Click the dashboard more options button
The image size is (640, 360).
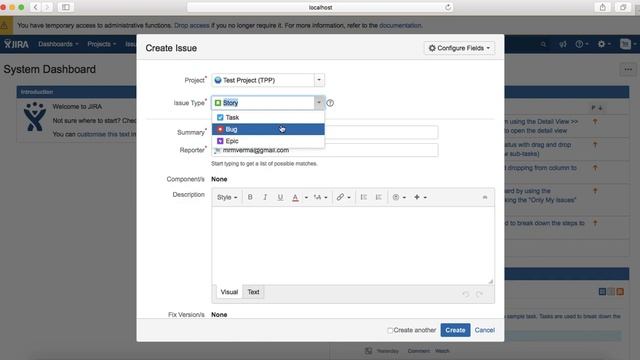pos(628,69)
